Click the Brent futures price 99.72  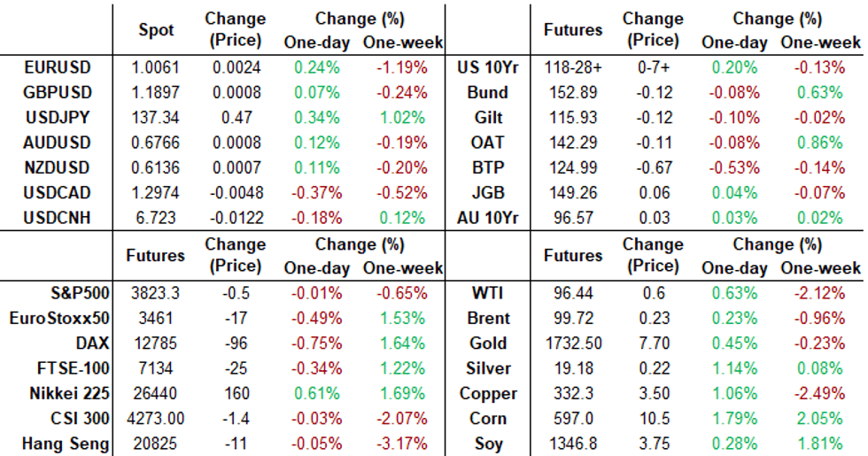571,318
